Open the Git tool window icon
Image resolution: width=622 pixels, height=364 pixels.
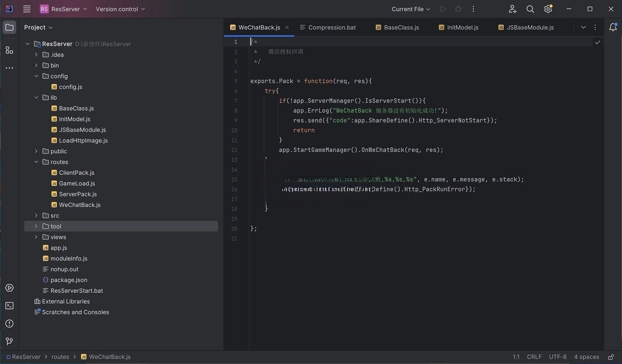point(9,341)
